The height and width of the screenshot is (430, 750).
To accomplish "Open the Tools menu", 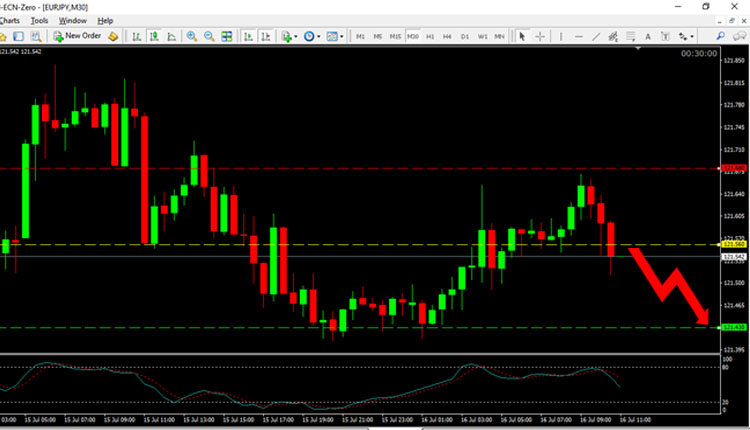I will point(39,20).
